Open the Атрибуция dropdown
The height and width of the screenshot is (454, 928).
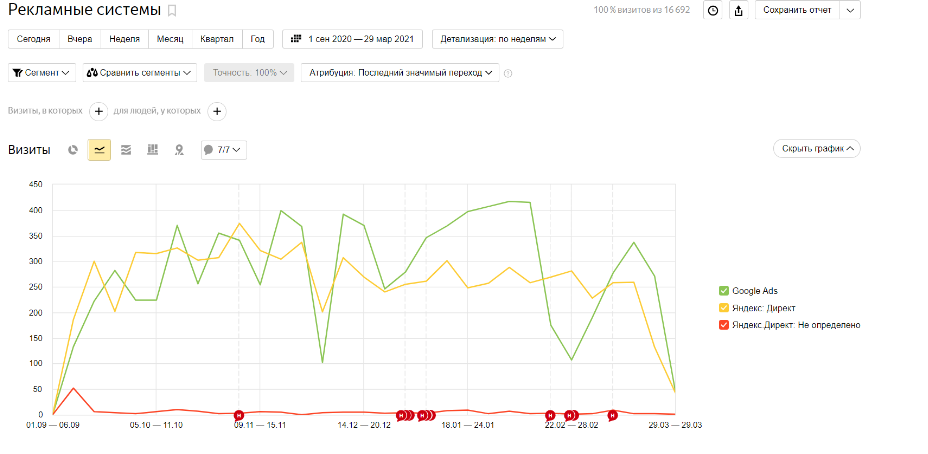pos(400,73)
